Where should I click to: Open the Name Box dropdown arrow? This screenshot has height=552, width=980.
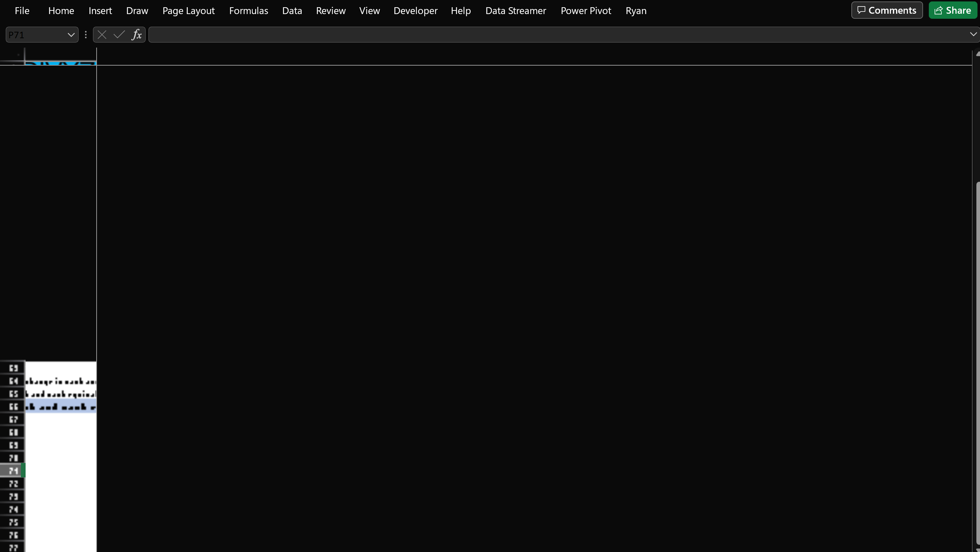coord(71,35)
